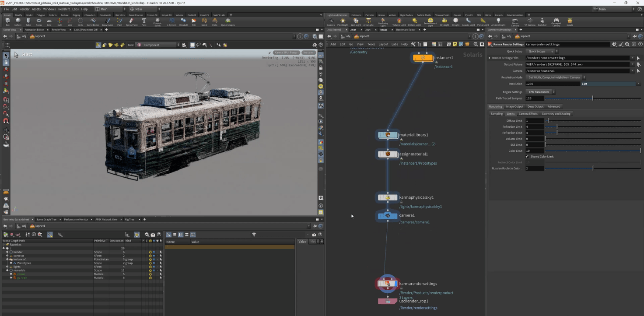Select the Torus shelf tool

[x=39, y=21]
